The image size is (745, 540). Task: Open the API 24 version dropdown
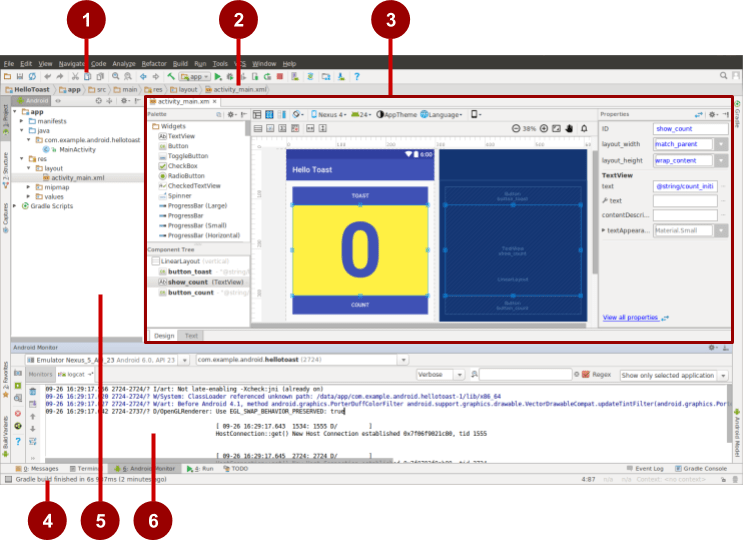tap(361, 114)
